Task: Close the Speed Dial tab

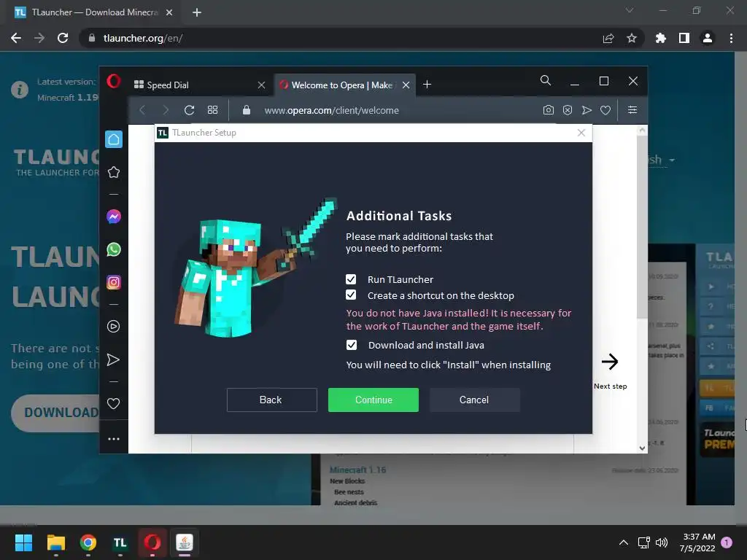Action: click(x=261, y=85)
